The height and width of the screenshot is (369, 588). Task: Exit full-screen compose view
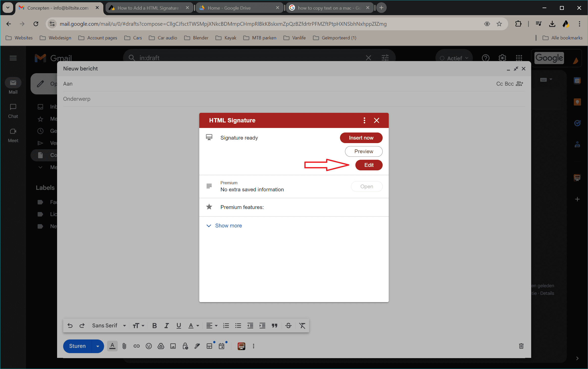click(516, 69)
